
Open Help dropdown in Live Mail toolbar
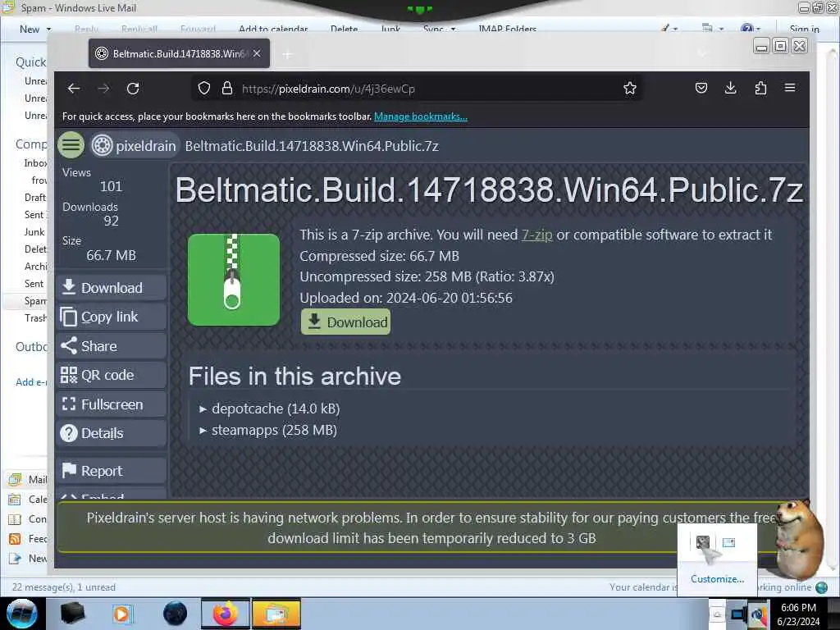750,29
